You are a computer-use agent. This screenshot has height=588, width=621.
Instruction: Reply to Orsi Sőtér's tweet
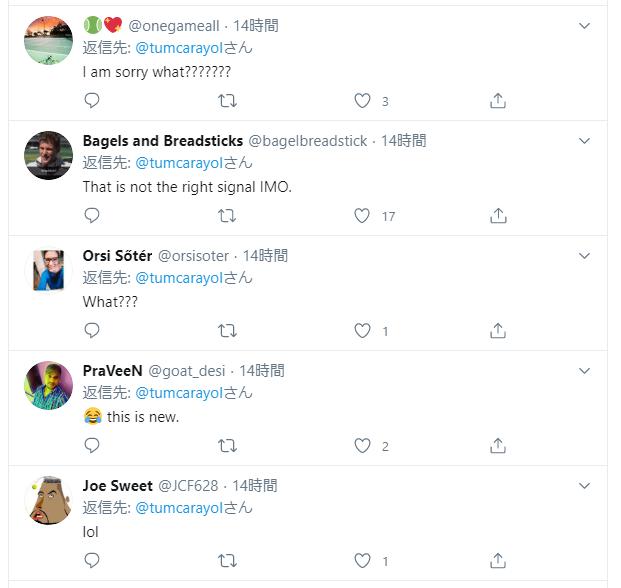92,331
